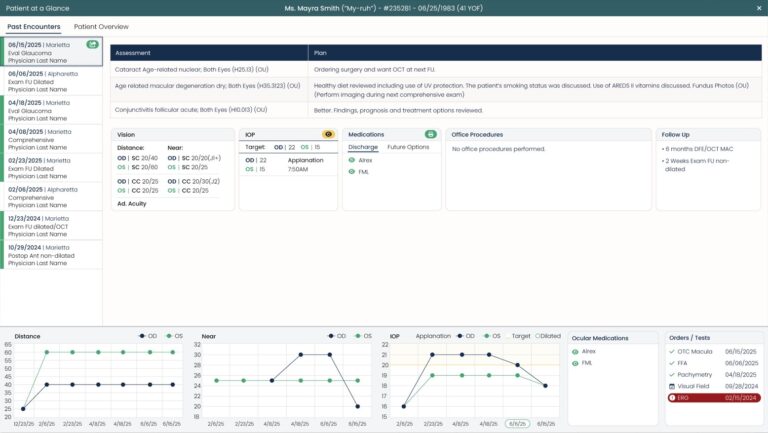
Task: Open the 06/06/2025 Alpharetta encounter
Action: (x=51, y=81)
